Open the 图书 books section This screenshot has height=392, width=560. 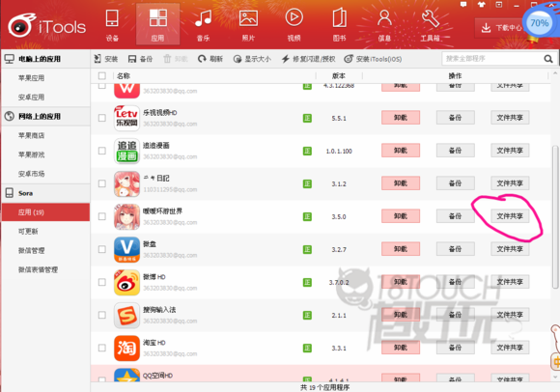pyautogui.click(x=339, y=25)
